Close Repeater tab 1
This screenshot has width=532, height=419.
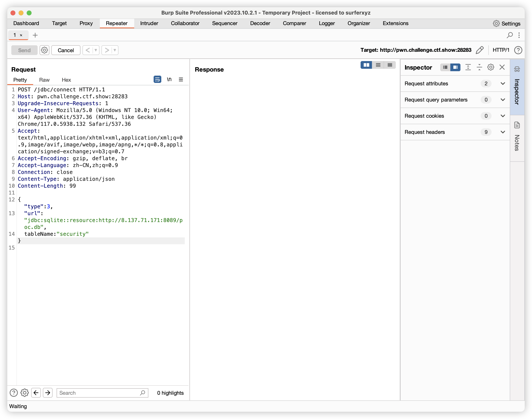pyautogui.click(x=21, y=35)
